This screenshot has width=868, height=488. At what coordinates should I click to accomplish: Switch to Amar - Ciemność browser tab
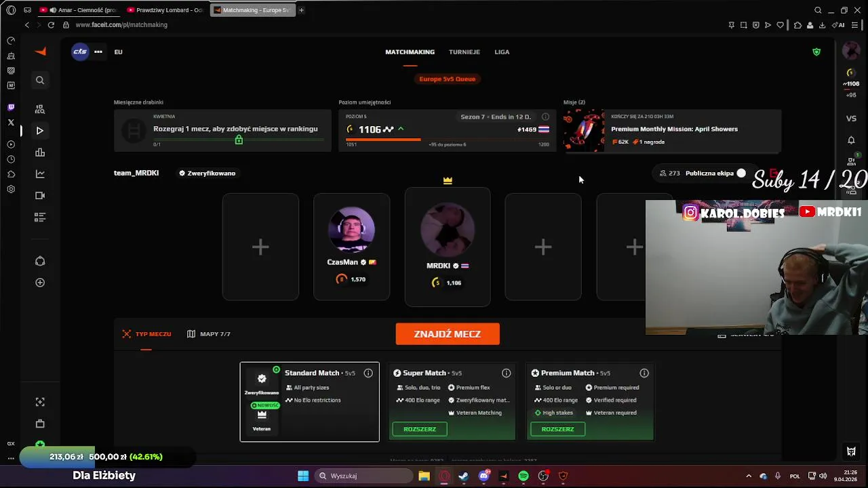click(x=77, y=10)
